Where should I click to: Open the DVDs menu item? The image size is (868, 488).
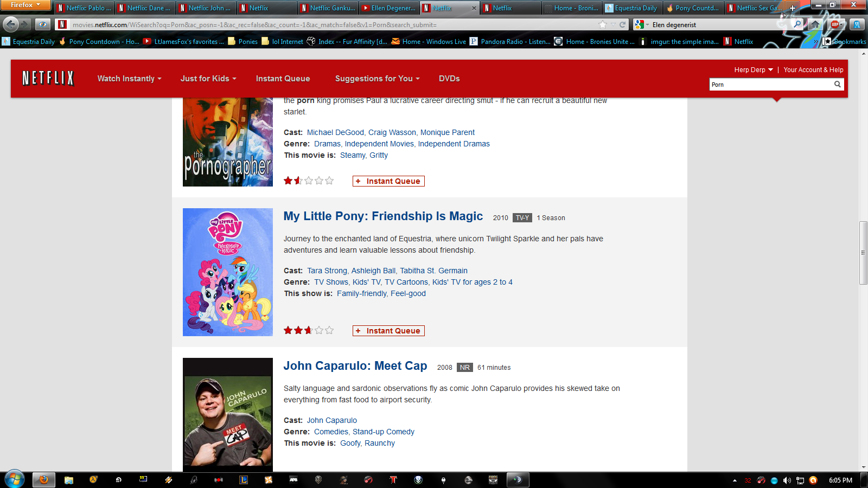(449, 79)
